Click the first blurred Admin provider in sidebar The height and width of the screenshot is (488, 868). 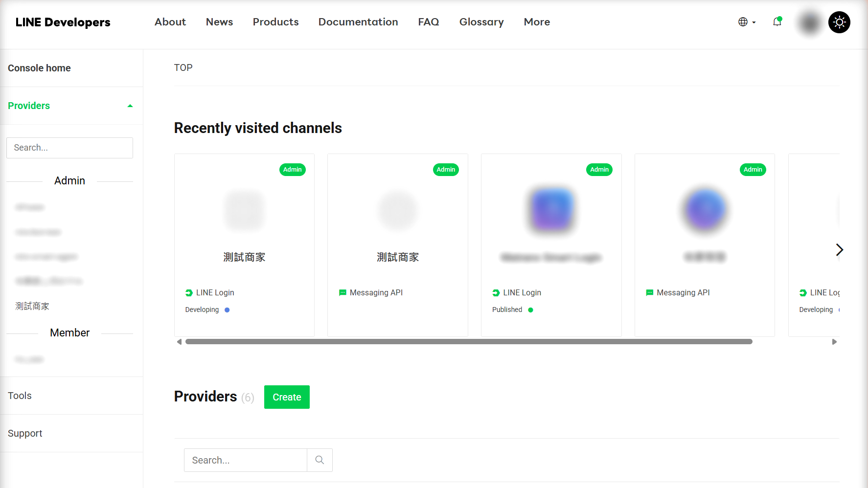tap(30, 207)
